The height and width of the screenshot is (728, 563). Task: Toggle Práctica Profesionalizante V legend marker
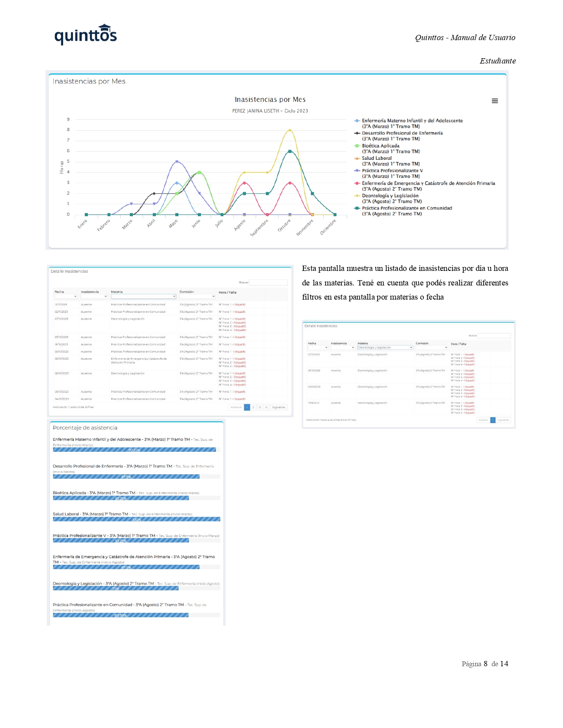click(x=357, y=171)
